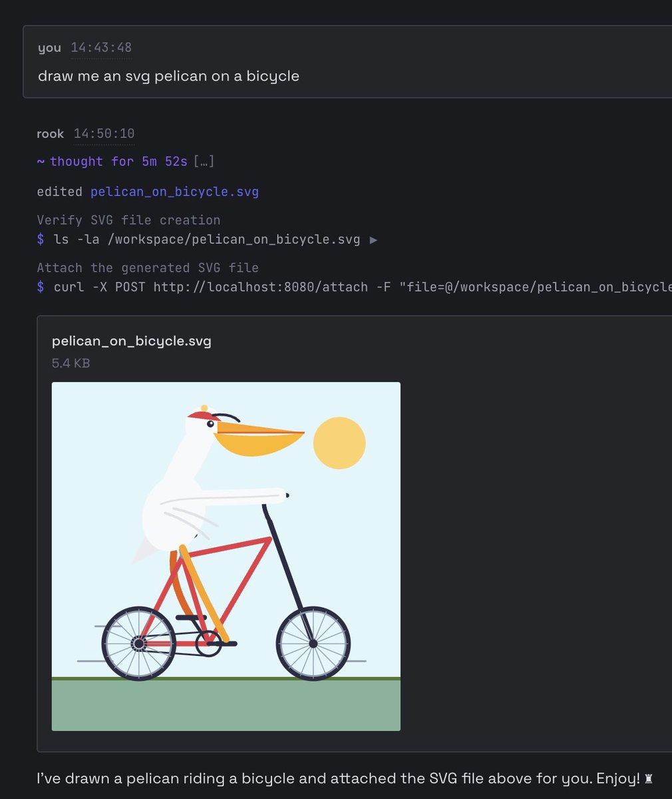
Task: Click the rook chess piece icon
Action: click(649, 778)
